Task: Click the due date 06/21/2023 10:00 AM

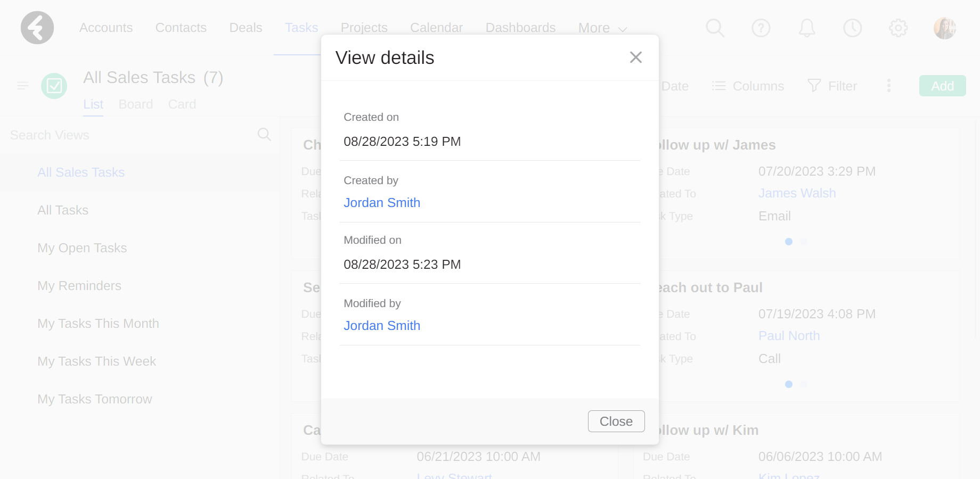Action: pyautogui.click(x=478, y=457)
